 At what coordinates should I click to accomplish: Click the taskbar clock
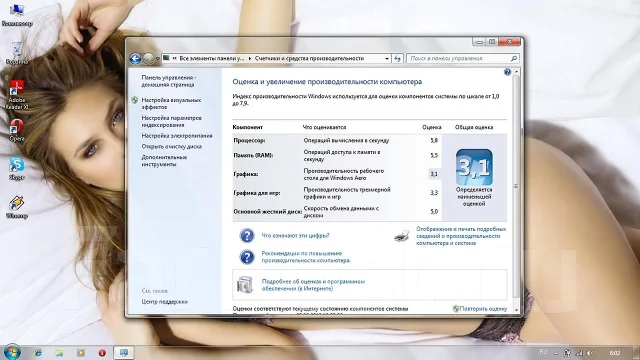point(615,353)
